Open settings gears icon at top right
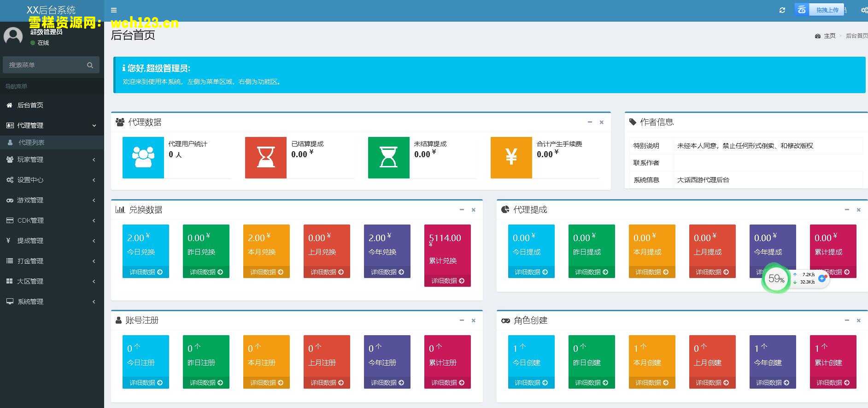 coord(863,10)
